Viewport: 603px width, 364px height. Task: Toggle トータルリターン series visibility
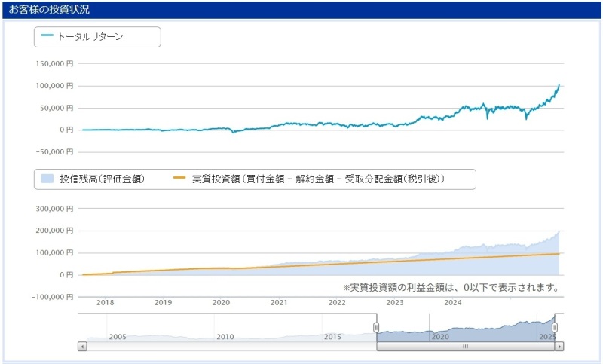pyautogui.click(x=90, y=36)
